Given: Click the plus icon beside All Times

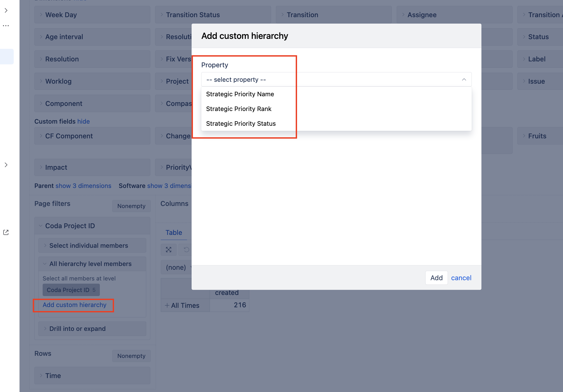Looking at the screenshot, I should [167, 305].
